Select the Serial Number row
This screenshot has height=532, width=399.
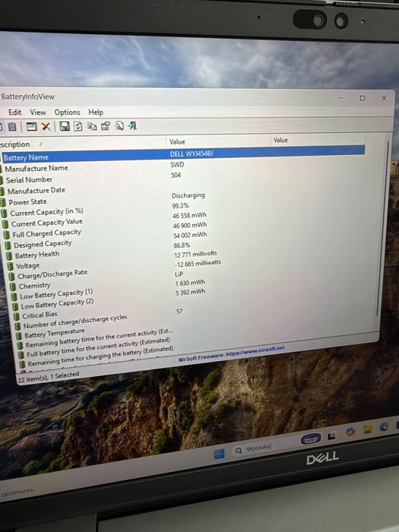click(x=29, y=179)
